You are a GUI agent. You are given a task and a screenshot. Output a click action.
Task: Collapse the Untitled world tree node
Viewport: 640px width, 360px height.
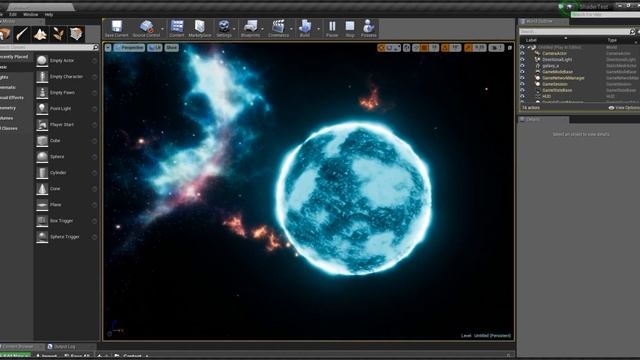(529, 47)
